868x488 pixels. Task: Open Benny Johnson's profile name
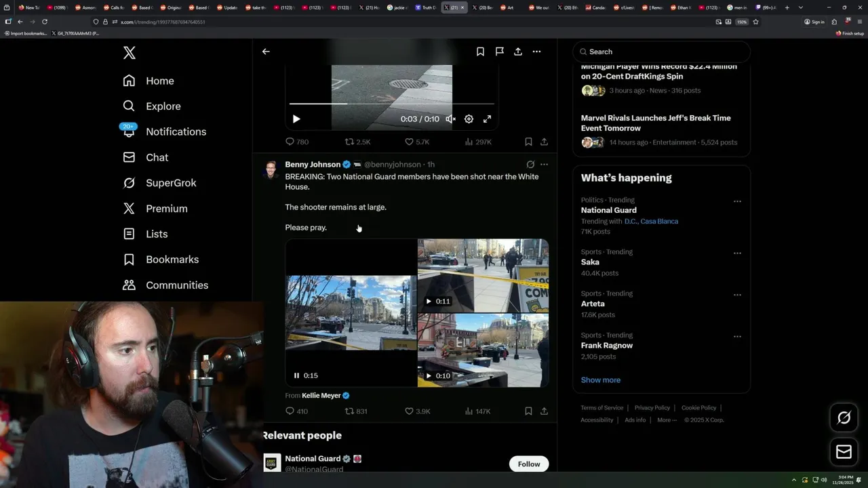[x=313, y=164]
